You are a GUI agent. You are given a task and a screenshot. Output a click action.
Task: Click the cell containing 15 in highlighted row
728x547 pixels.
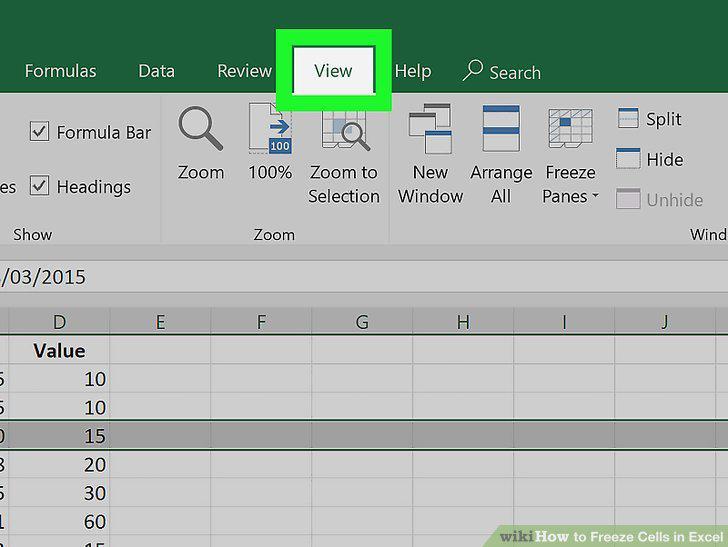click(x=59, y=436)
